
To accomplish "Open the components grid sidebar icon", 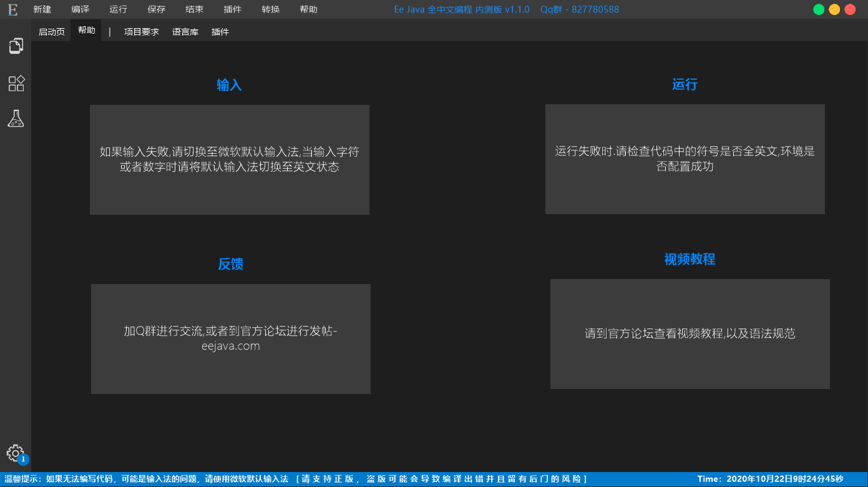I will (16, 84).
